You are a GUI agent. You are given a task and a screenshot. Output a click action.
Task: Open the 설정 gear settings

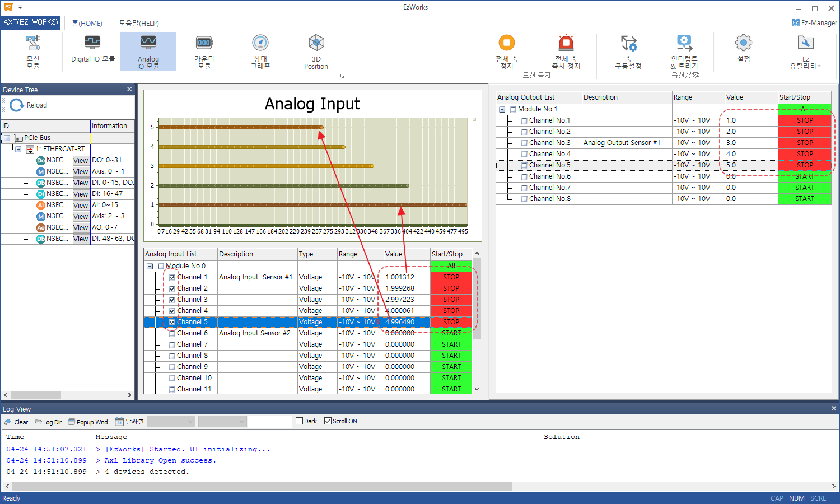click(x=744, y=49)
